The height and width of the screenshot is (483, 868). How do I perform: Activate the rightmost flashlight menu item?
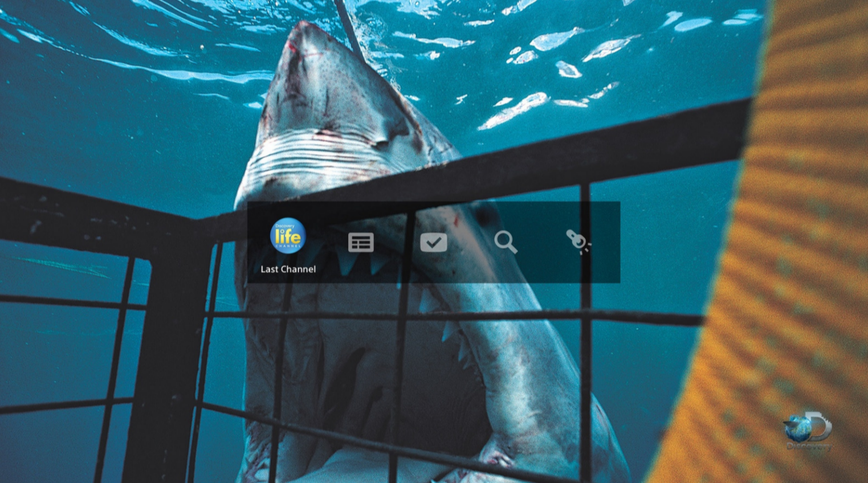coord(578,241)
